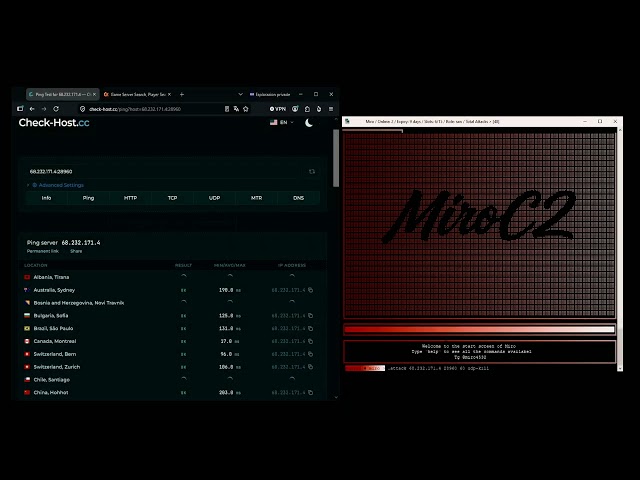Open the extensions toolbar icon
This screenshot has height=480, width=640.
pyautogui.click(x=307, y=109)
